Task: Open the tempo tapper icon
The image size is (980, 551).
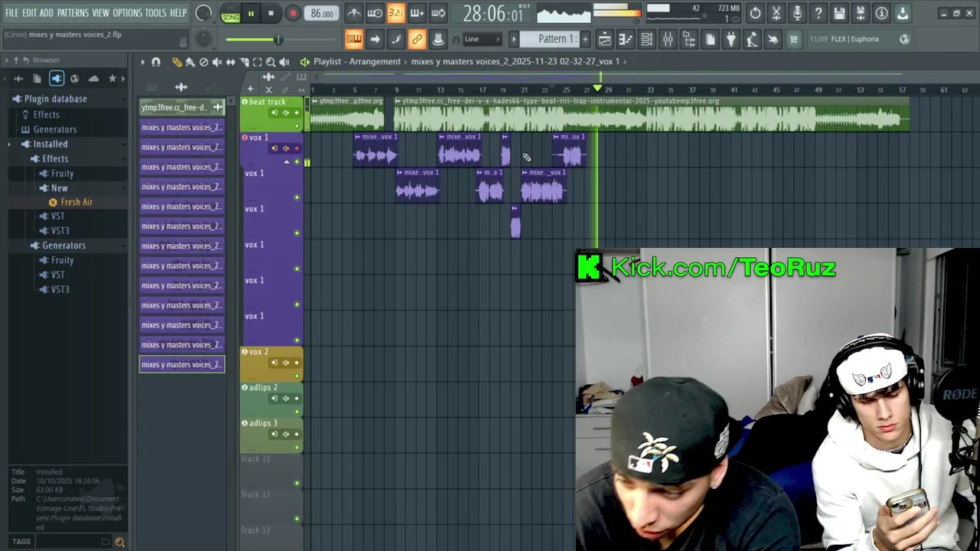Action: click(752, 39)
